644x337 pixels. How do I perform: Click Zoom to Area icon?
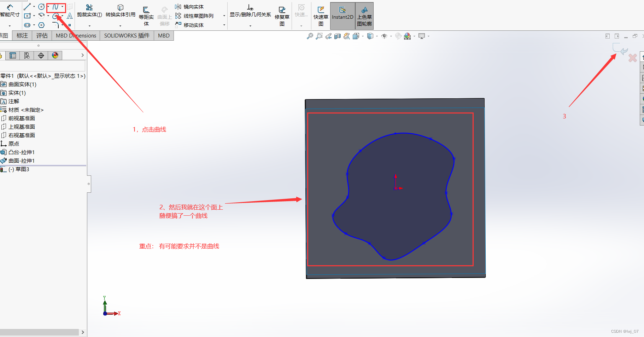319,36
